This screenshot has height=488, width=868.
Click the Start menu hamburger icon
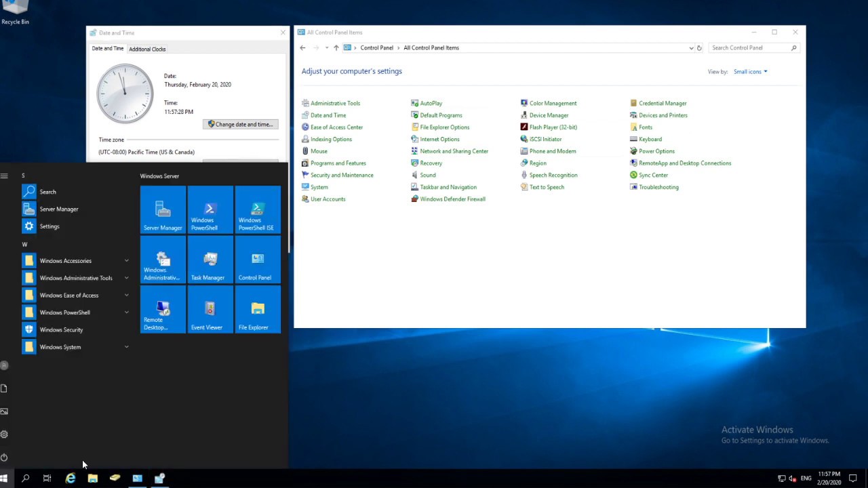(4, 176)
